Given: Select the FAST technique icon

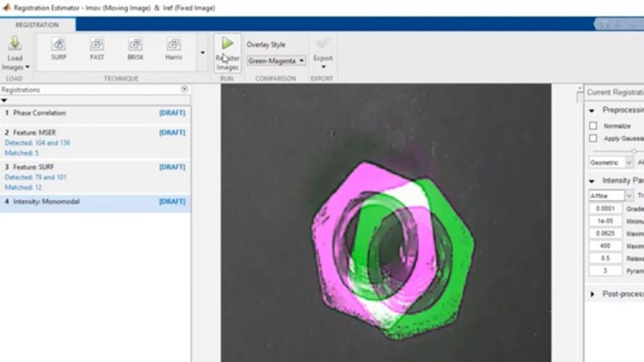Looking at the screenshot, I should point(97,44).
